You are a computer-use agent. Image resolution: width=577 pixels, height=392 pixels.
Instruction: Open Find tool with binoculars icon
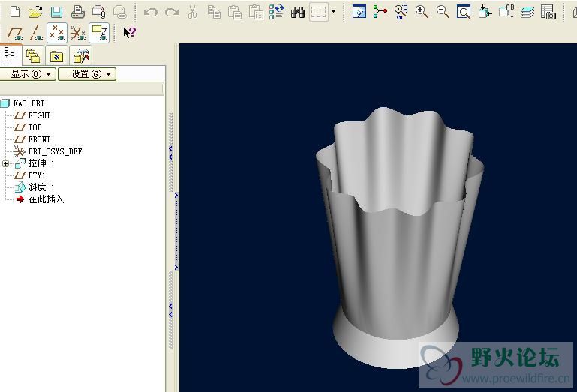coord(298,12)
